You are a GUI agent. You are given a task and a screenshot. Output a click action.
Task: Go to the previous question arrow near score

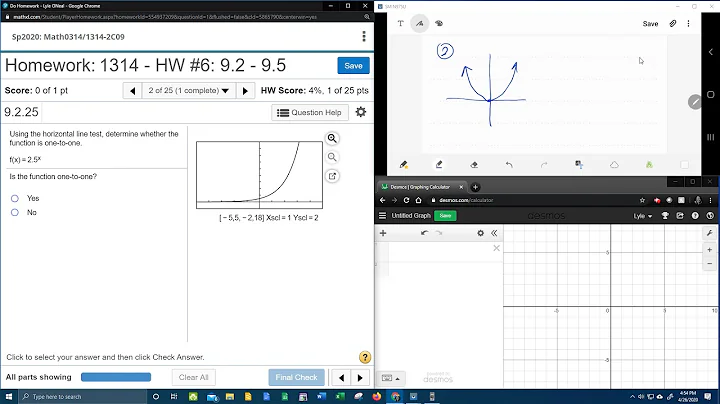pos(133,91)
